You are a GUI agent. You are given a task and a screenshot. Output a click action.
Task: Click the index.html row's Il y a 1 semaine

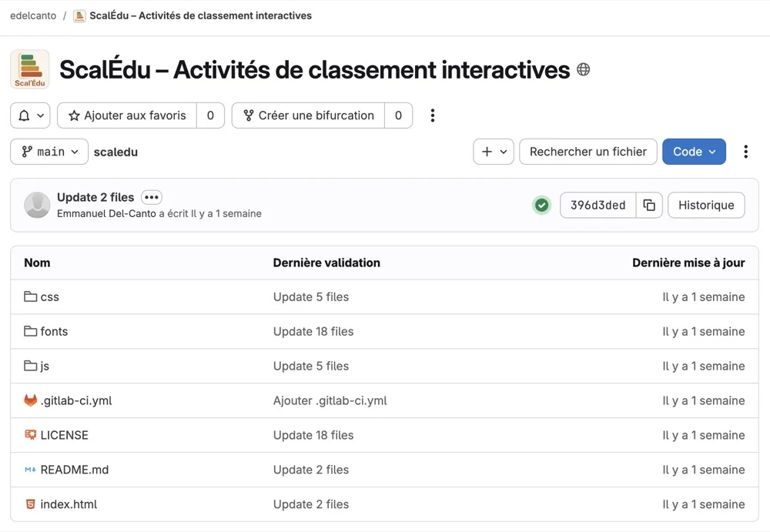click(x=704, y=504)
